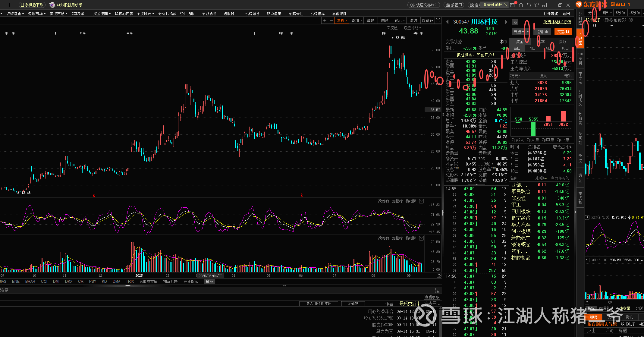Screen dimensions: 644x337
Task: Click the undo back arrow icon
Action: point(529,5)
